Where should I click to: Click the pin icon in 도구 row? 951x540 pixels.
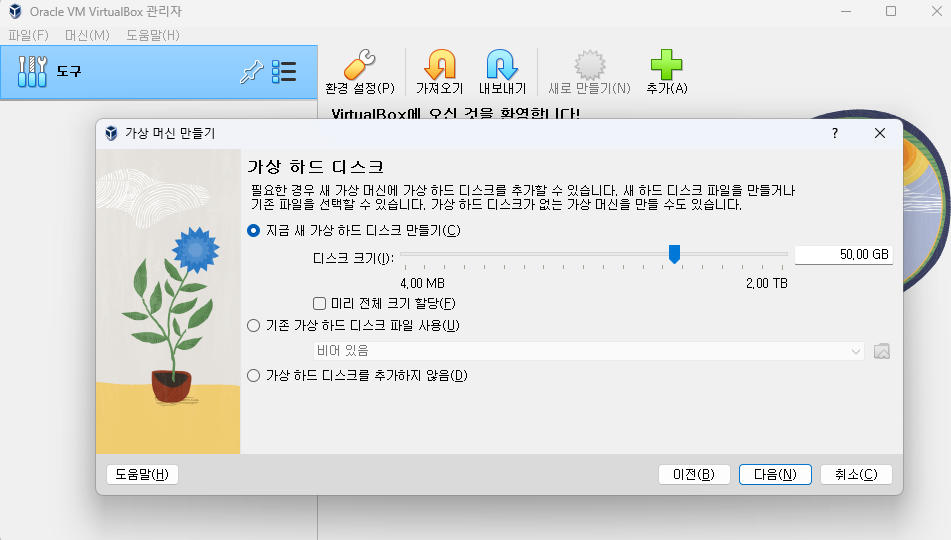coord(252,72)
